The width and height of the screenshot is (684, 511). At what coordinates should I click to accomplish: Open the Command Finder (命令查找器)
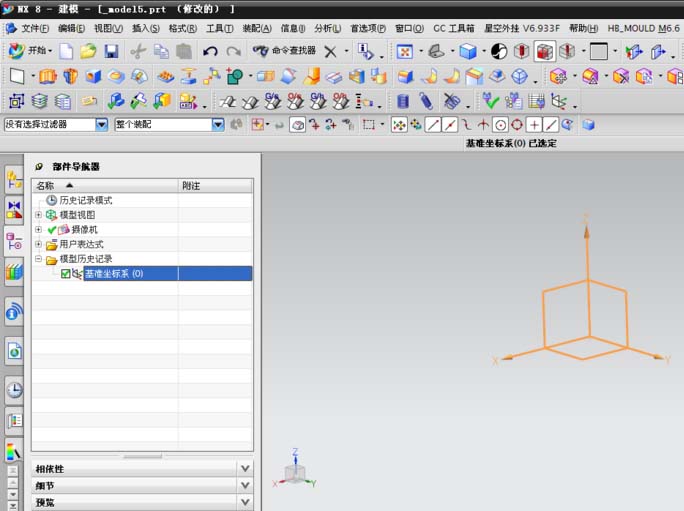pyautogui.click(x=284, y=51)
